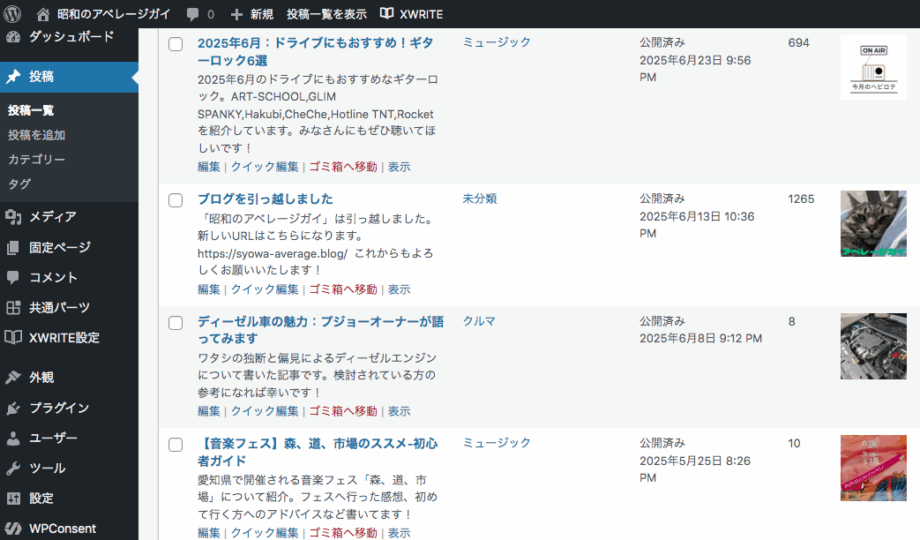Click ゴミ箱へ移動 under ブログを引っ越しました
Image resolution: width=920 pixels, height=540 pixels.
pyautogui.click(x=343, y=289)
